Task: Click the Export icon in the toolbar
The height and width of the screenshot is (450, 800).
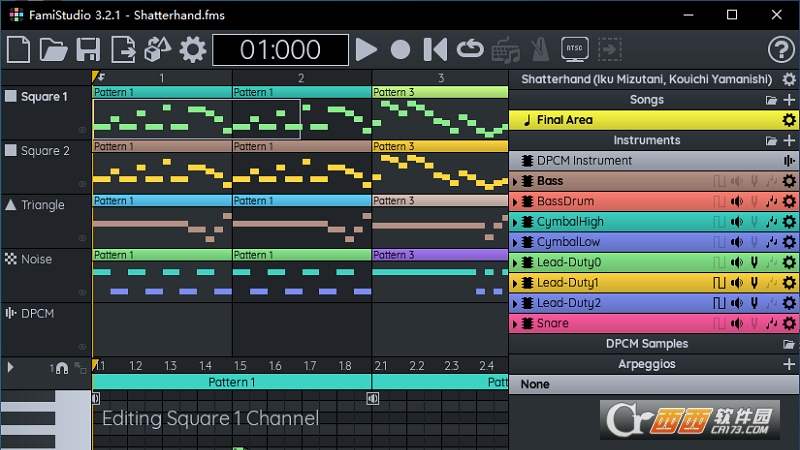Action: (x=124, y=49)
